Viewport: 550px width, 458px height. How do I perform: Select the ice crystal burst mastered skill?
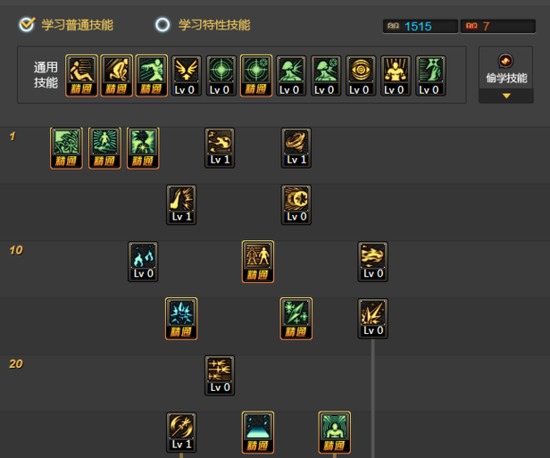point(181,318)
